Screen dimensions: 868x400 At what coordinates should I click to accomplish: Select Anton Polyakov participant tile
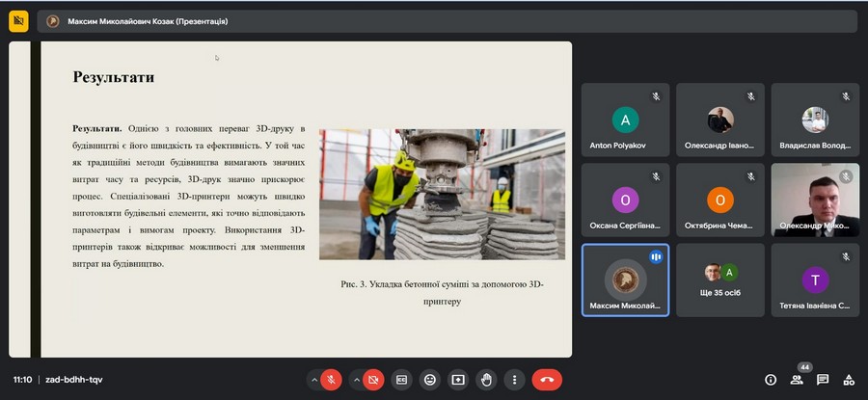tap(625, 120)
